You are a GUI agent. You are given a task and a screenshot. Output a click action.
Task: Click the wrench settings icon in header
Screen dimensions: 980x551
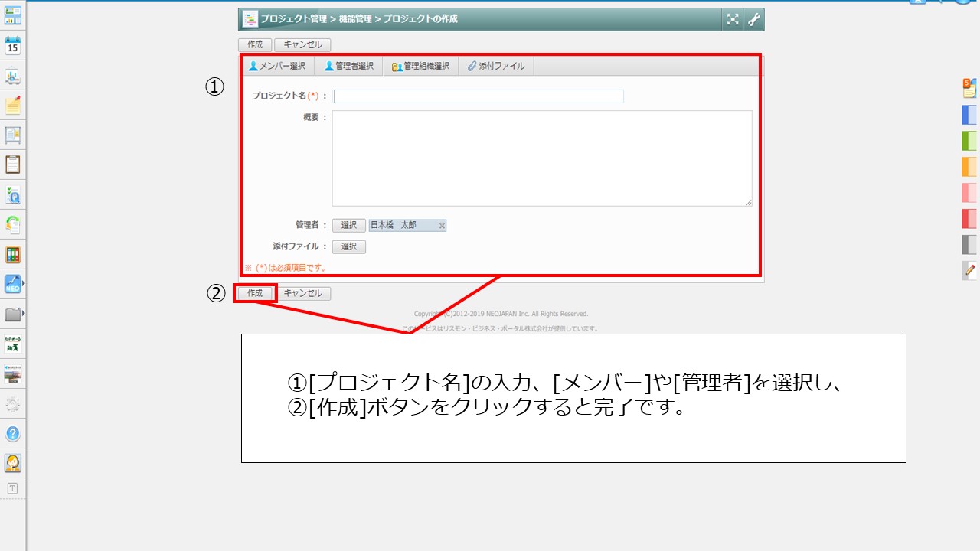[x=754, y=19]
